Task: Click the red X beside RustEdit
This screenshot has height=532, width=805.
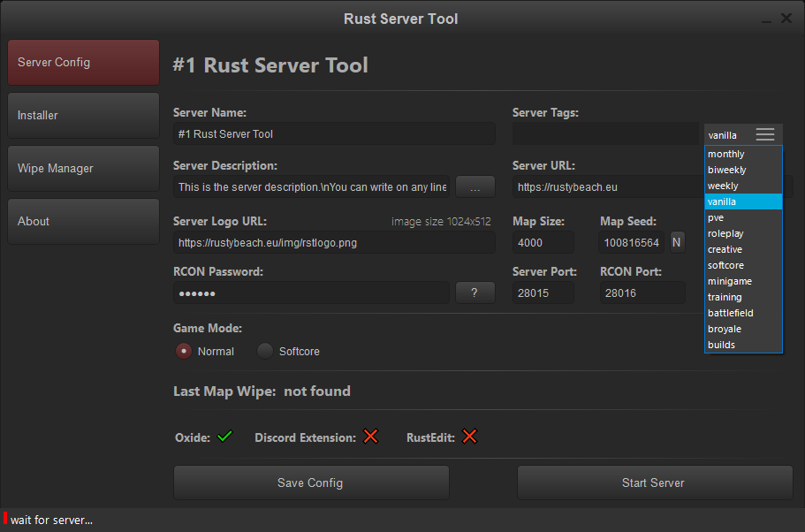Action: [469, 437]
